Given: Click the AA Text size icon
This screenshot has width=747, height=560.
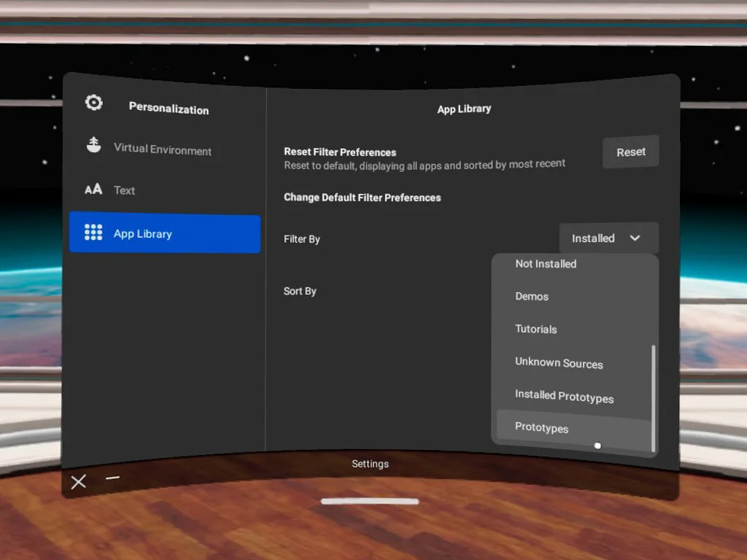Looking at the screenshot, I should [x=93, y=190].
